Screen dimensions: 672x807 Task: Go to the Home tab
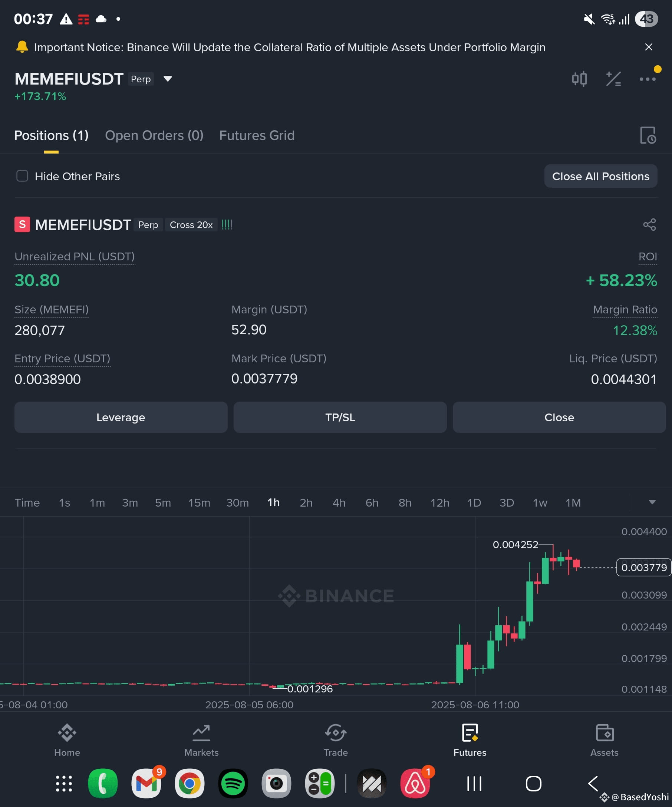coord(67,740)
